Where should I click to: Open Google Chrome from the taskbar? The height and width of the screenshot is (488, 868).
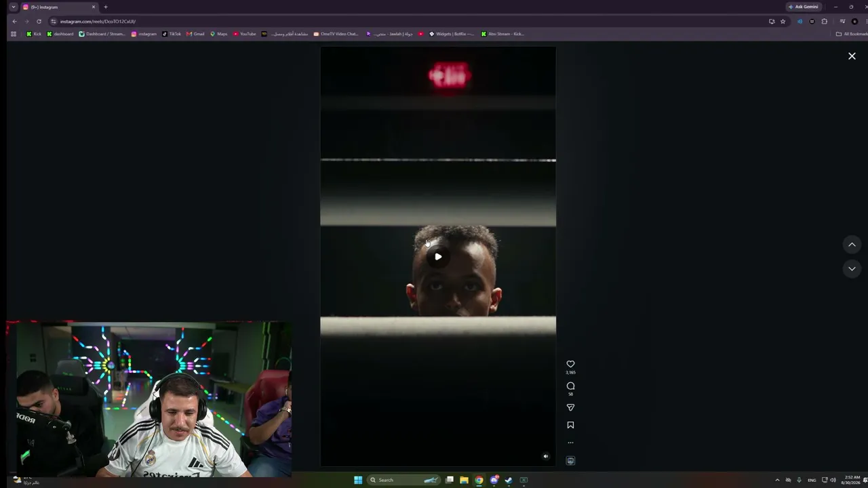tap(479, 480)
